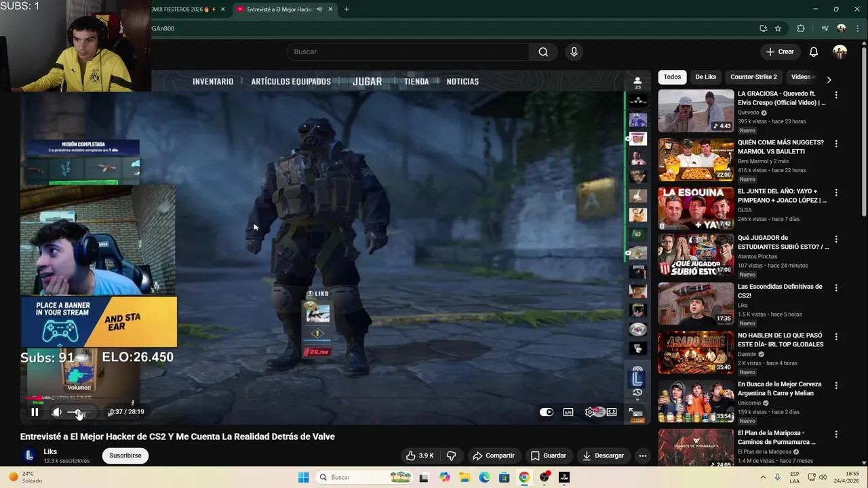Open the Chrome profile avatar
This screenshot has height=488, width=868.
(842, 28)
